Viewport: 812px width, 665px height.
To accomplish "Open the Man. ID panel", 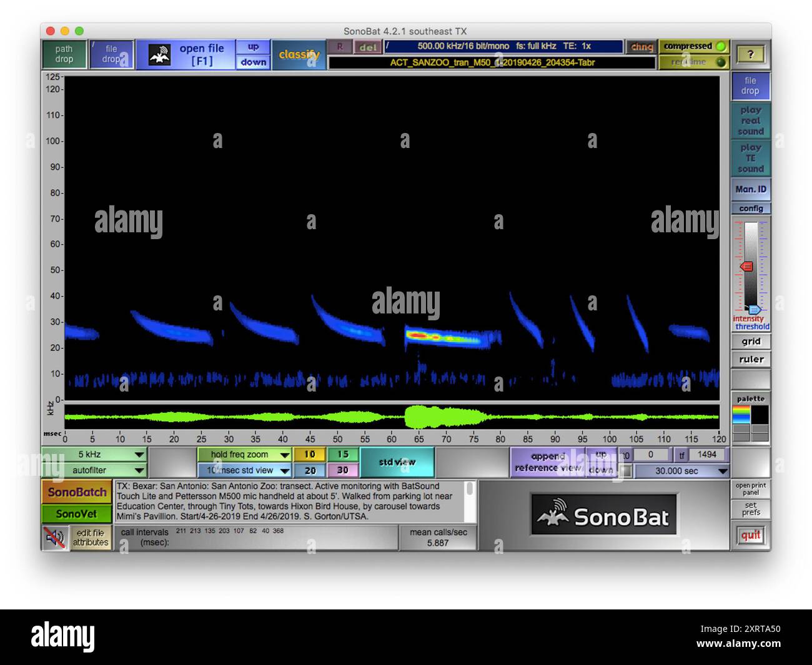I will (750, 189).
